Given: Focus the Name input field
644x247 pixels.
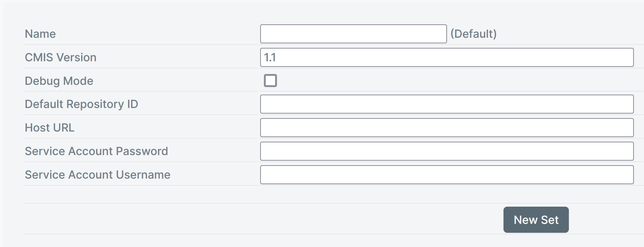Looking at the screenshot, I should 353,34.
